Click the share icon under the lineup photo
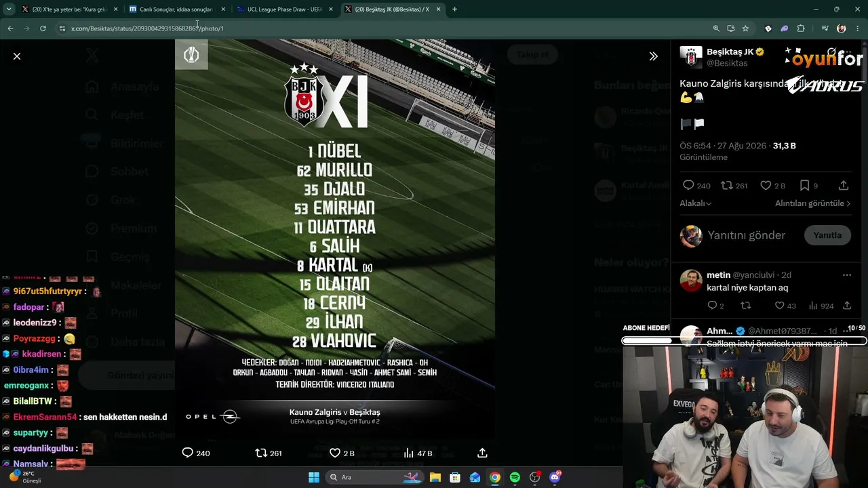868x488 pixels. click(x=482, y=453)
